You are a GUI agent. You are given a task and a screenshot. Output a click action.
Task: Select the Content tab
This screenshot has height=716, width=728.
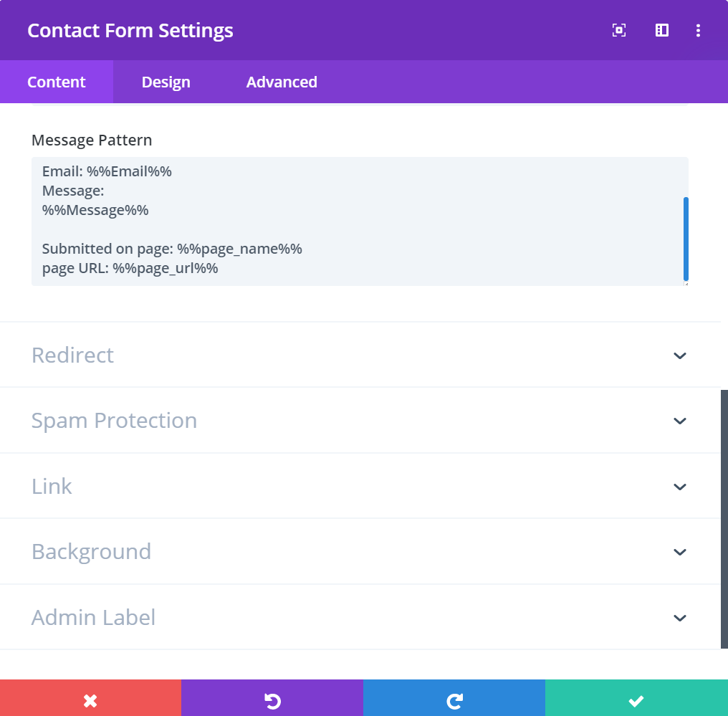56,82
